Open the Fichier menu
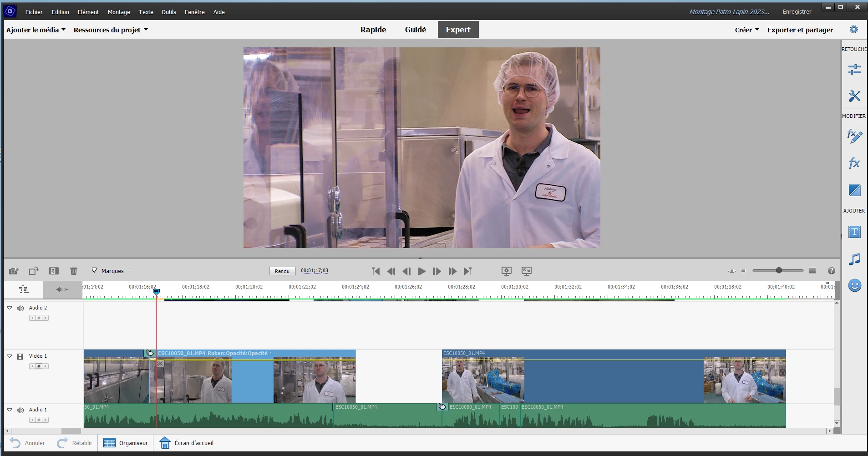The width and height of the screenshot is (868, 456). [34, 12]
